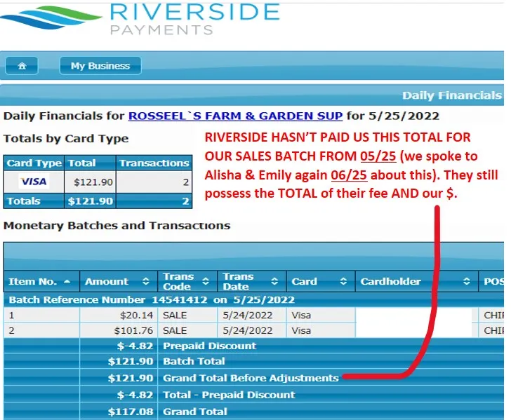Click the Home icon button
Image resolution: width=511 pixels, height=420 pixels.
coord(22,66)
